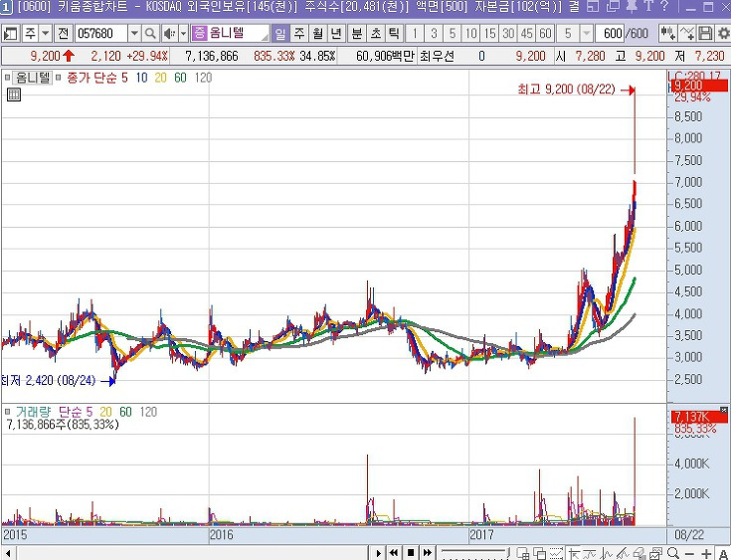This screenshot has height=560, width=731.
Task: Click the A auto-scale icon at bottom right
Action: click(724, 553)
